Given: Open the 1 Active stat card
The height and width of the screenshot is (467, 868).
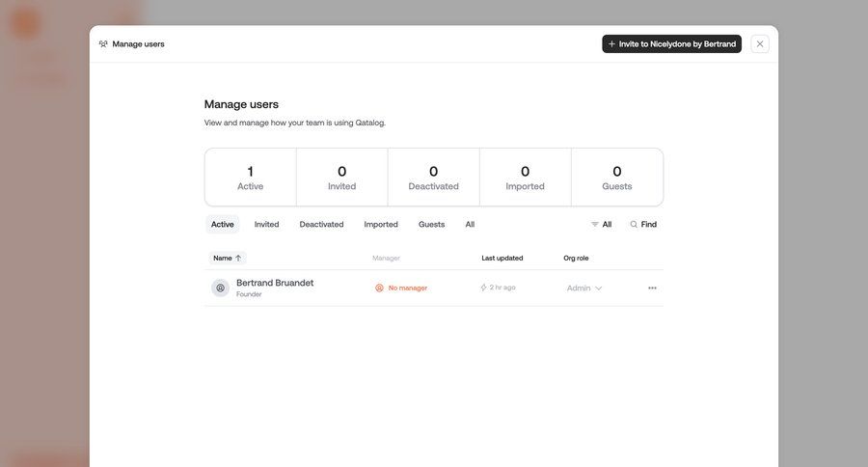Looking at the screenshot, I should tap(250, 178).
